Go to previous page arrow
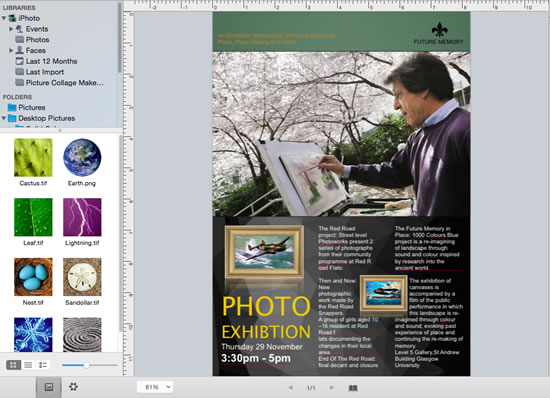 pos(290,387)
